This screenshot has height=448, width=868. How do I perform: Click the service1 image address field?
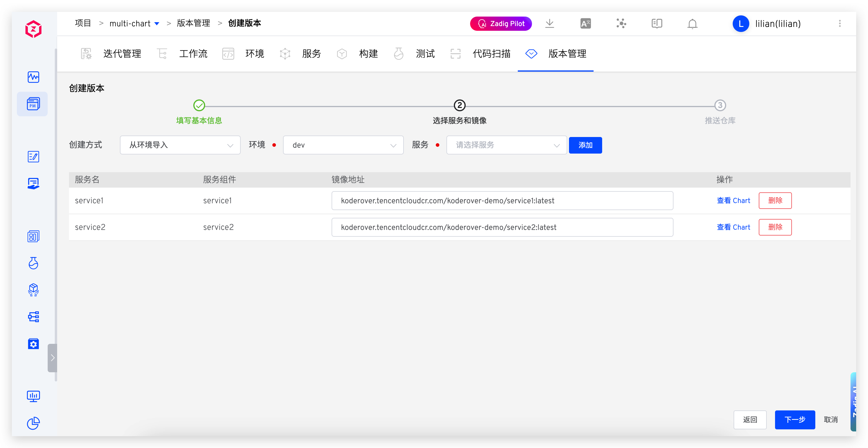pyautogui.click(x=502, y=201)
